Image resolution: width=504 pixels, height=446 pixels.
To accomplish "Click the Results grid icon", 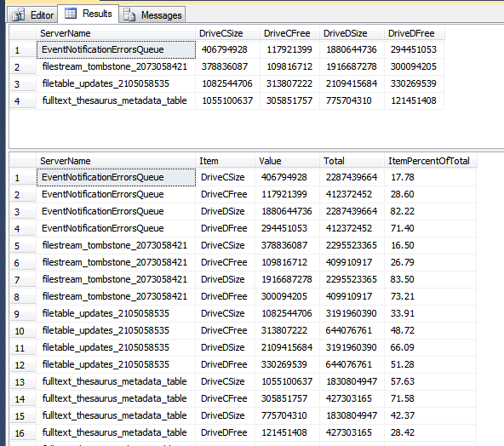I will pyautogui.click(x=71, y=14).
